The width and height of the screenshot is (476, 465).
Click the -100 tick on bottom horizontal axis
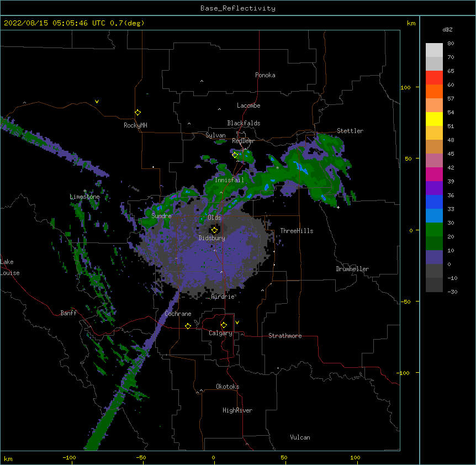pos(69,458)
